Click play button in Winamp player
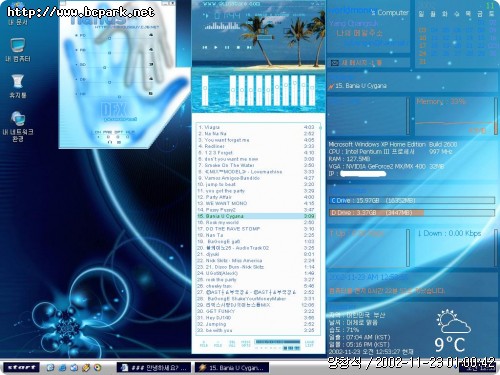The width and height of the screenshot is (500, 375). click(x=216, y=47)
